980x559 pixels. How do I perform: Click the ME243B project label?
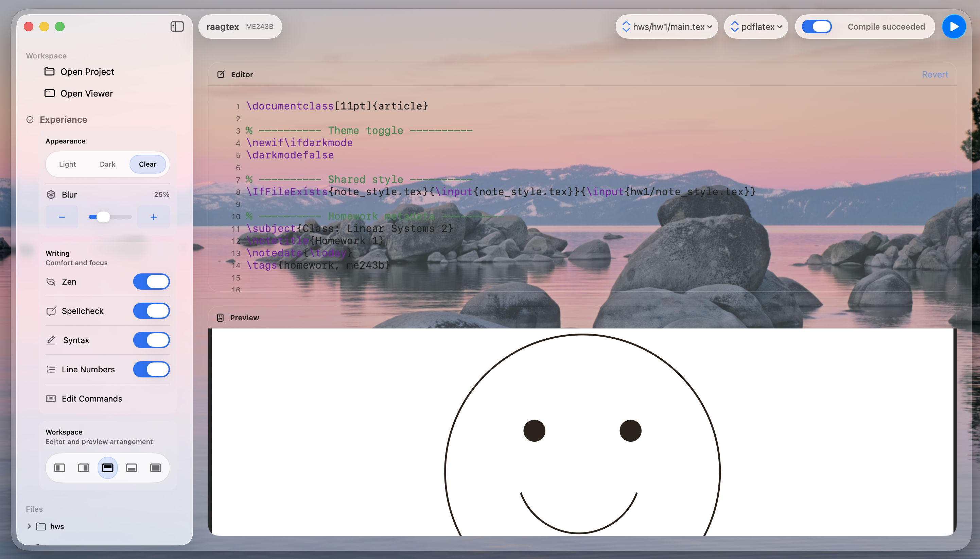pyautogui.click(x=260, y=27)
